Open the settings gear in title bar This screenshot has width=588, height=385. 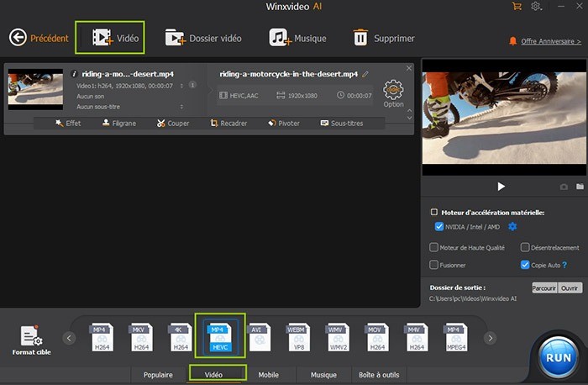coord(536,7)
